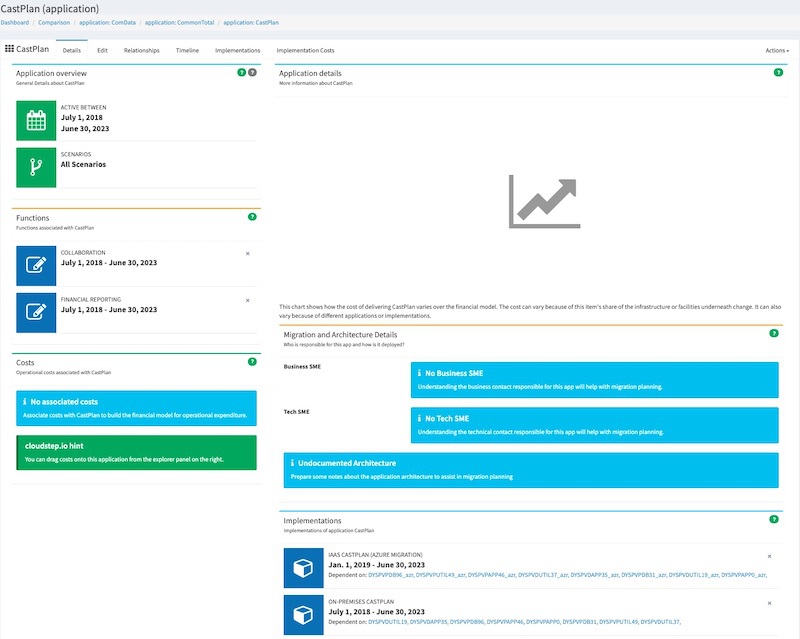Click the Undocumented Architecture notice
Image resolution: width=800 pixels, height=639 pixels.
531,470
